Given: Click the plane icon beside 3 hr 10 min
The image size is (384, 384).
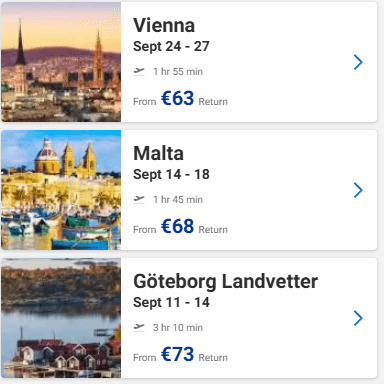Looking at the screenshot, I should point(139,327).
